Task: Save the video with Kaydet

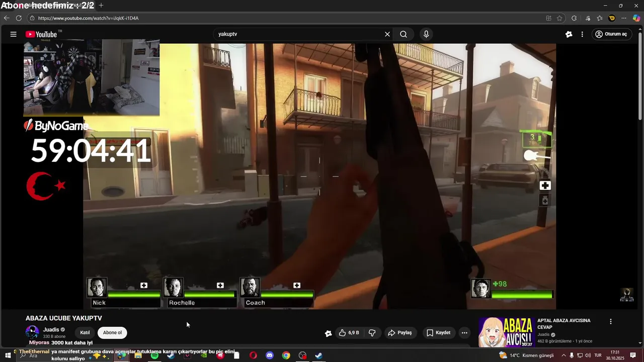Action: [x=439, y=333]
